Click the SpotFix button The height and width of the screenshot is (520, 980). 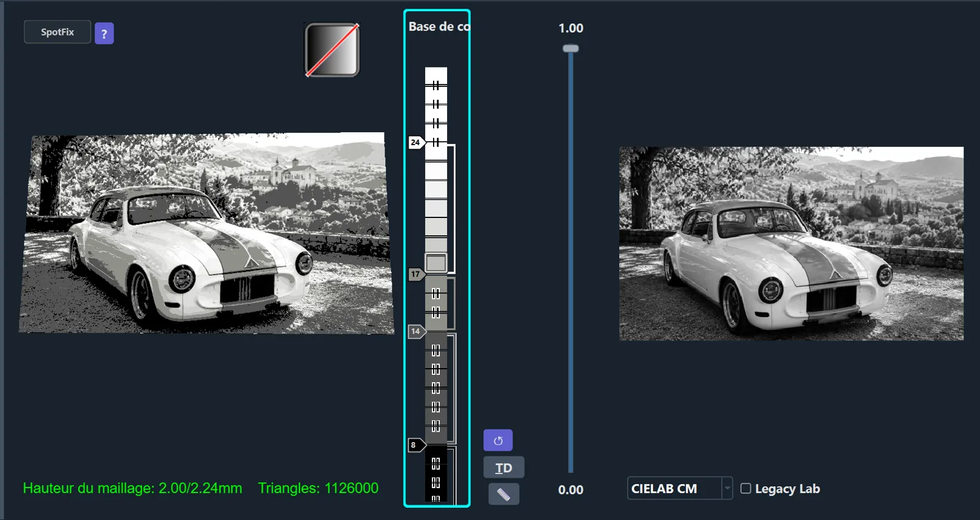tap(58, 32)
